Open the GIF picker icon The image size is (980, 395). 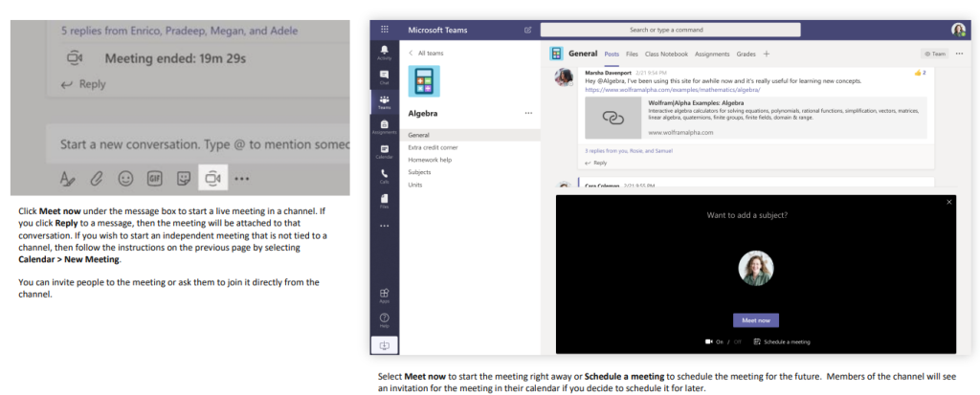click(154, 179)
